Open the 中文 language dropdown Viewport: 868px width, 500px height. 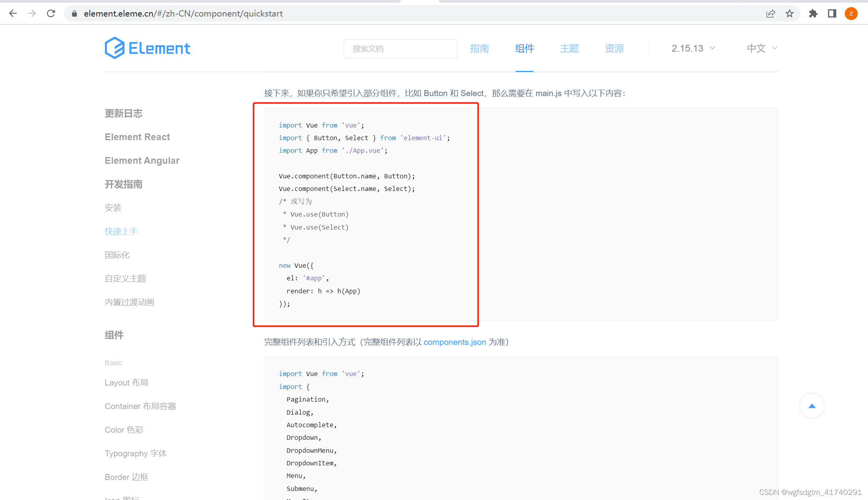click(762, 48)
